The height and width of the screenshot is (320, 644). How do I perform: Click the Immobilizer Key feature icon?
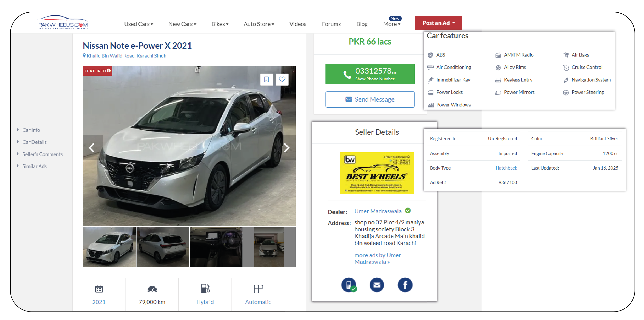coord(430,80)
